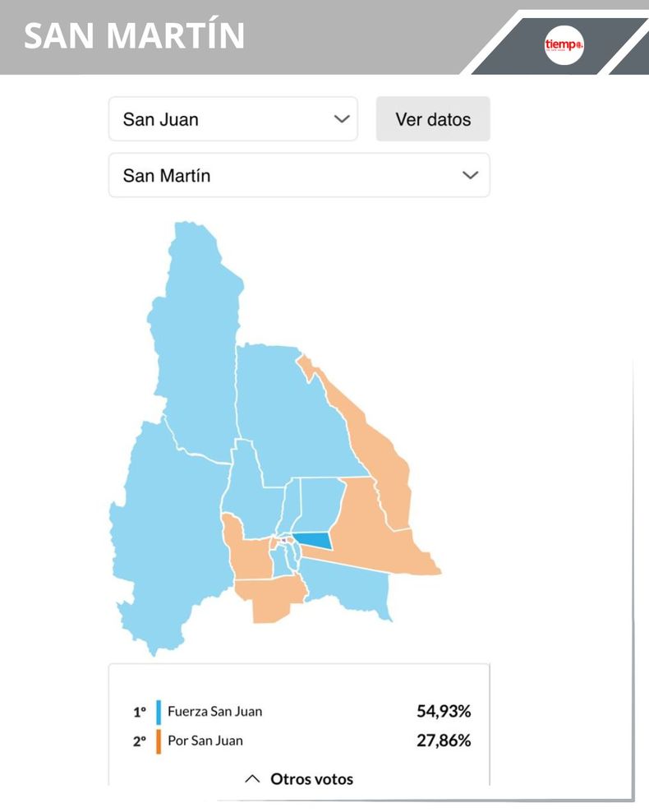Open the San Martín department dropdown
Screen dimensions: 649x812
click(x=299, y=175)
